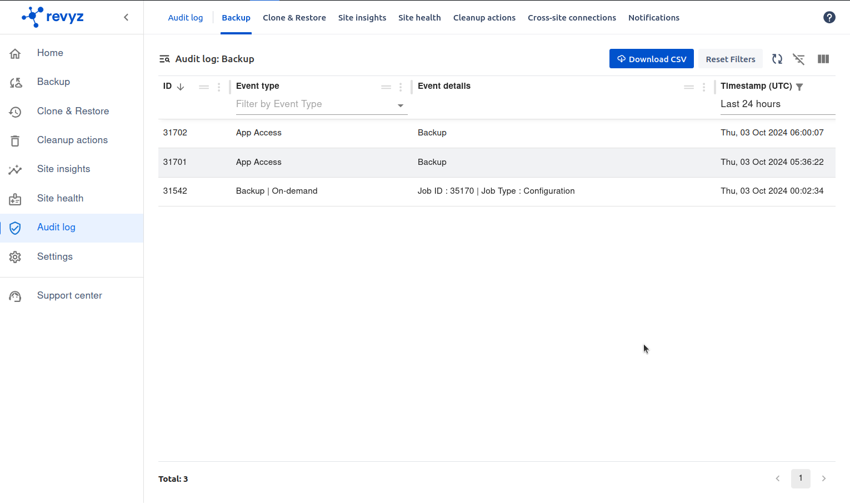This screenshot has height=504, width=850.
Task: Open Cleanup actions in the sidebar
Action: click(x=72, y=140)
